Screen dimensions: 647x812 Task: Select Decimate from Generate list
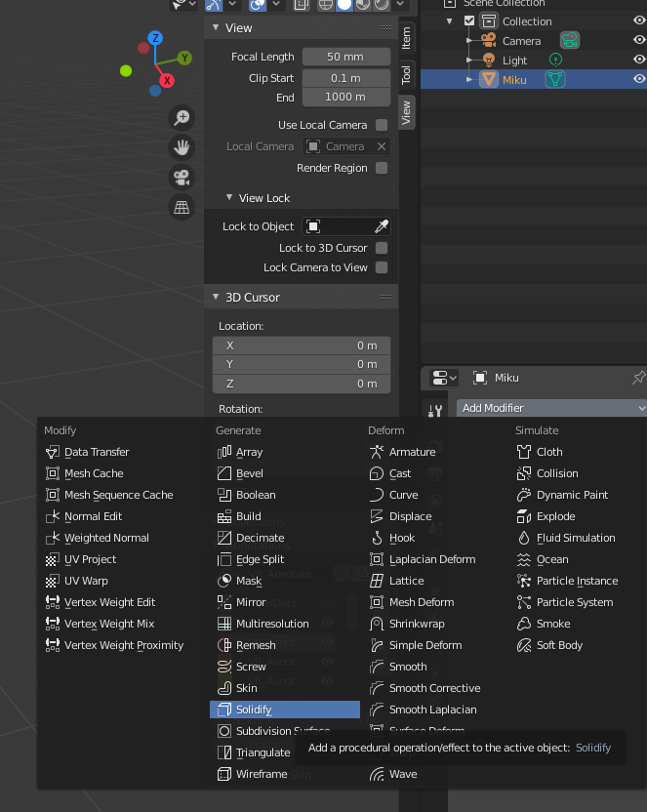[285, 538]
